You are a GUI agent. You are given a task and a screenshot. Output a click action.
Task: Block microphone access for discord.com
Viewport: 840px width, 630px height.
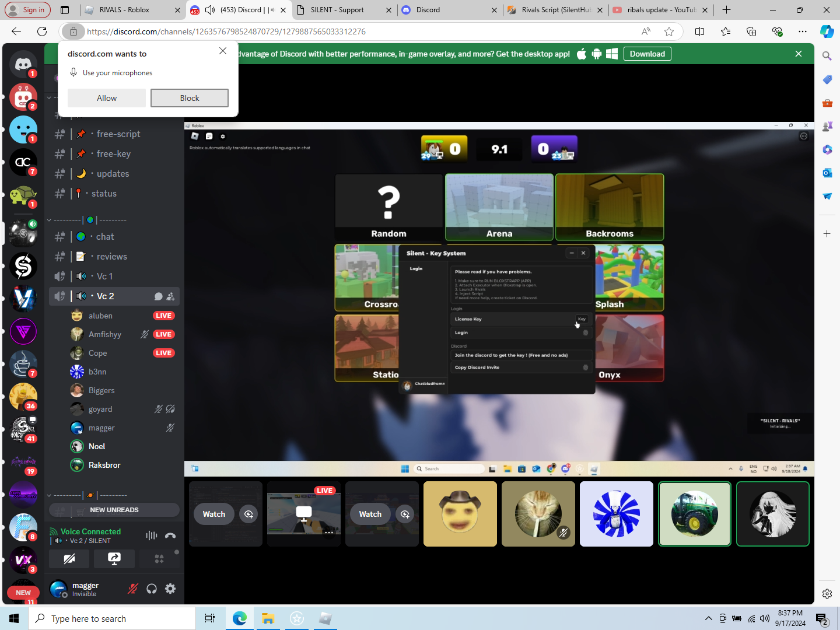pos(190,98)
